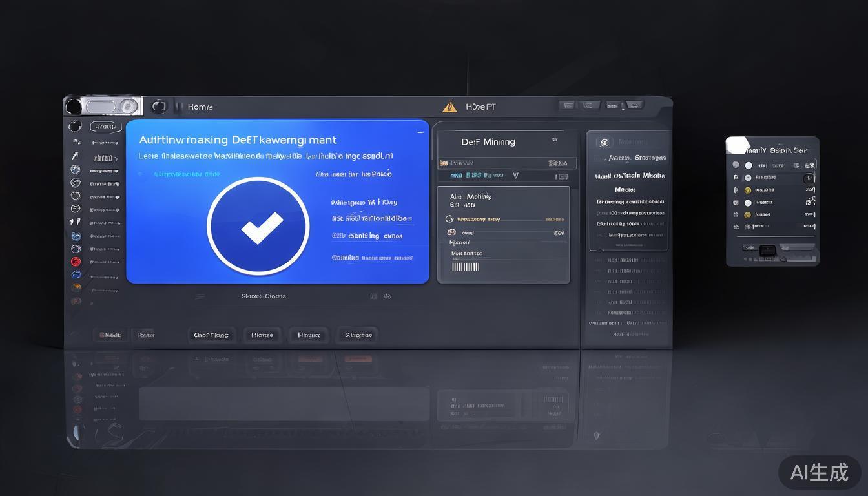Click the large blue checkmark badge
868x496 pixels.
(258, 226)
